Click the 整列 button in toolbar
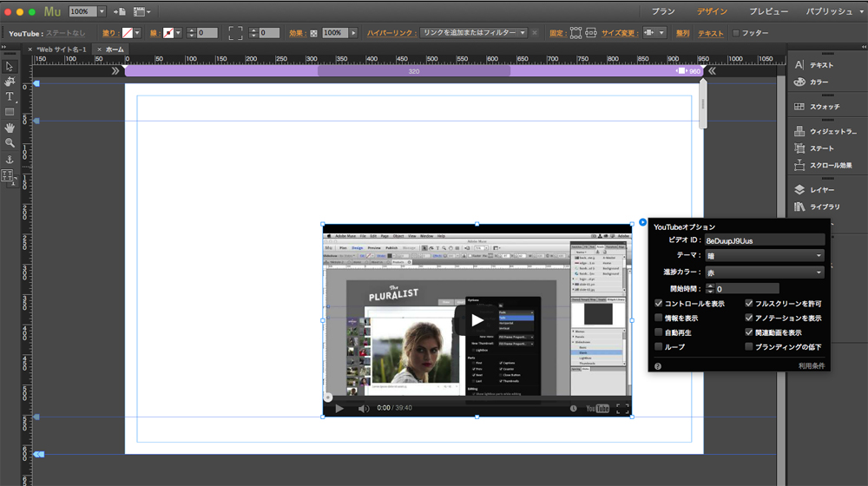This screenshot has width=868, height=486. (x=682, y=33)
